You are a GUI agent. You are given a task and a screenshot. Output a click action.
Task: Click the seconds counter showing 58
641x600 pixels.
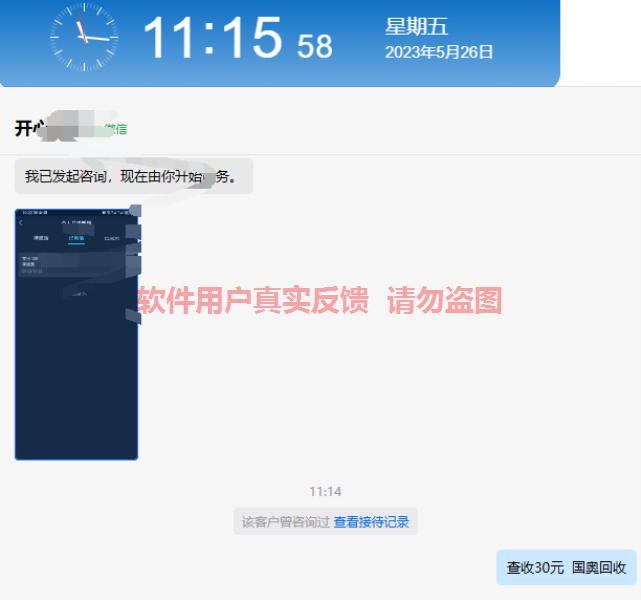pyautogui.click(x=315, y=45)
